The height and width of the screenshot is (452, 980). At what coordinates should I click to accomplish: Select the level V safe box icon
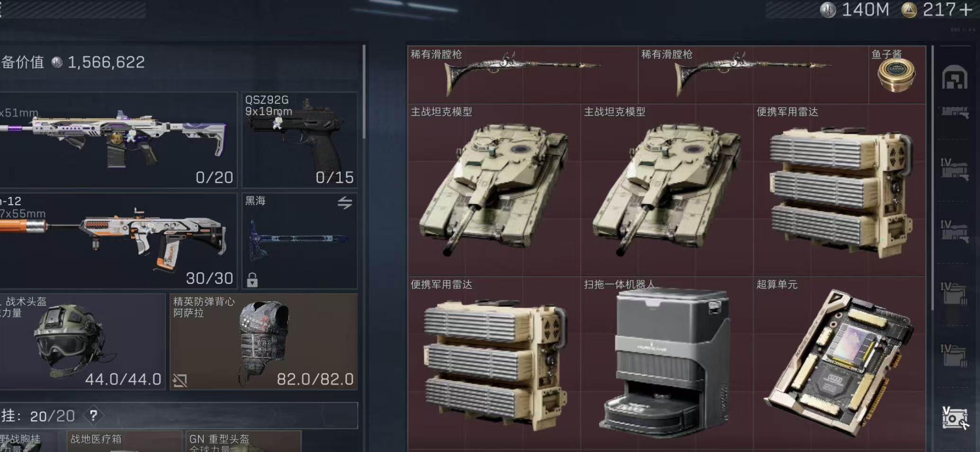coord(954,418)
